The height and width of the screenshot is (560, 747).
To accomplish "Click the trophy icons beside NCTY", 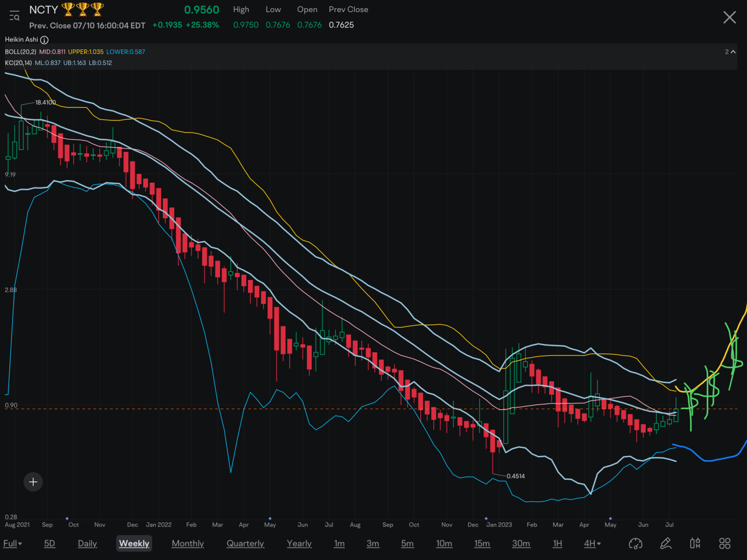I will click(x=83, y=9).
